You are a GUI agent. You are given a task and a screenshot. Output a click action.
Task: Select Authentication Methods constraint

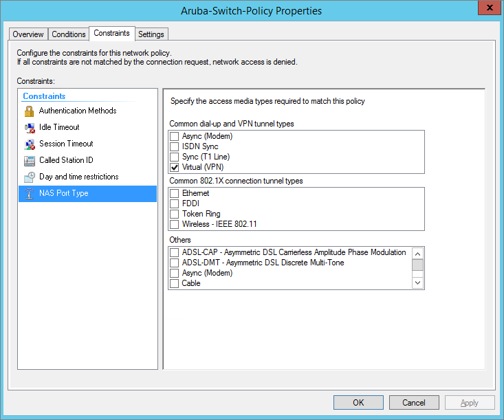(87, 111)
